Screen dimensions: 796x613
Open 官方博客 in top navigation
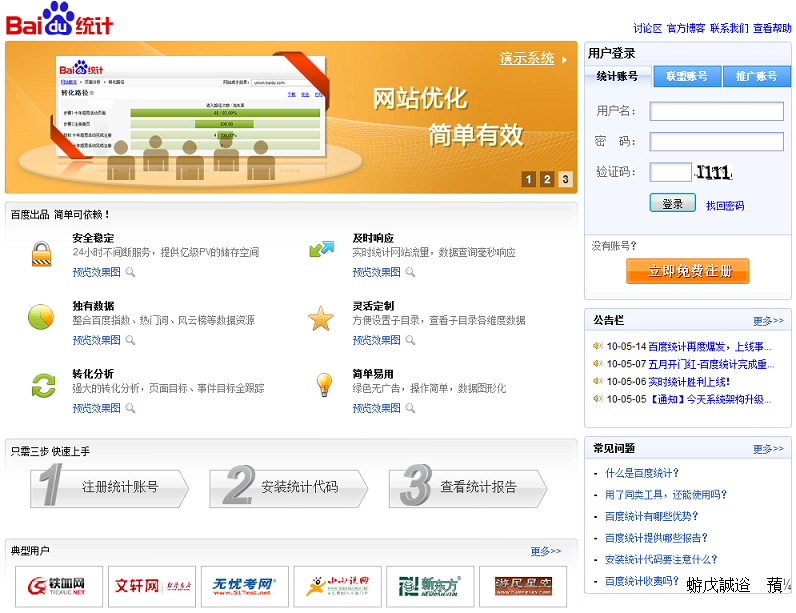coord(686,28)
